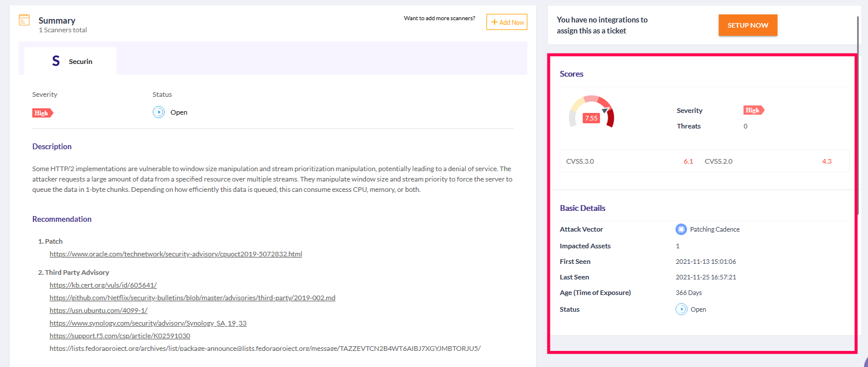Click the vertical page scrollbar
This screenshot has height=367, width=868.
pyautogui.click(x=859, y=115)
